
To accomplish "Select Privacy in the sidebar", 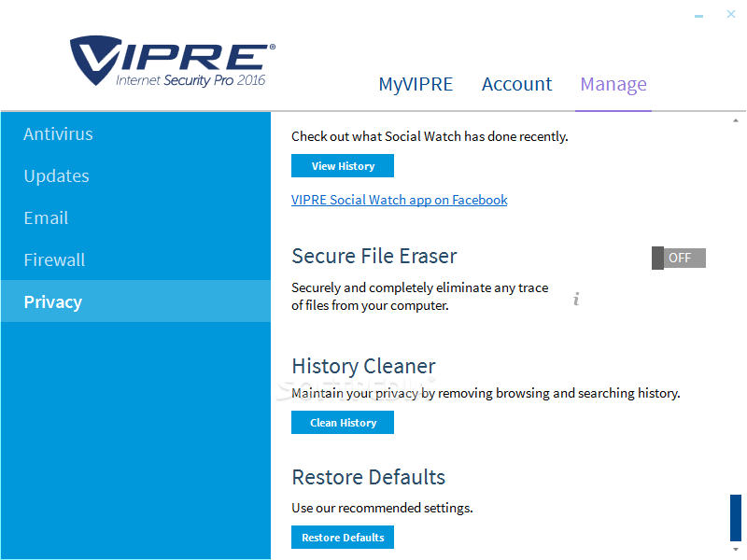I will click(x=135, y=301).
